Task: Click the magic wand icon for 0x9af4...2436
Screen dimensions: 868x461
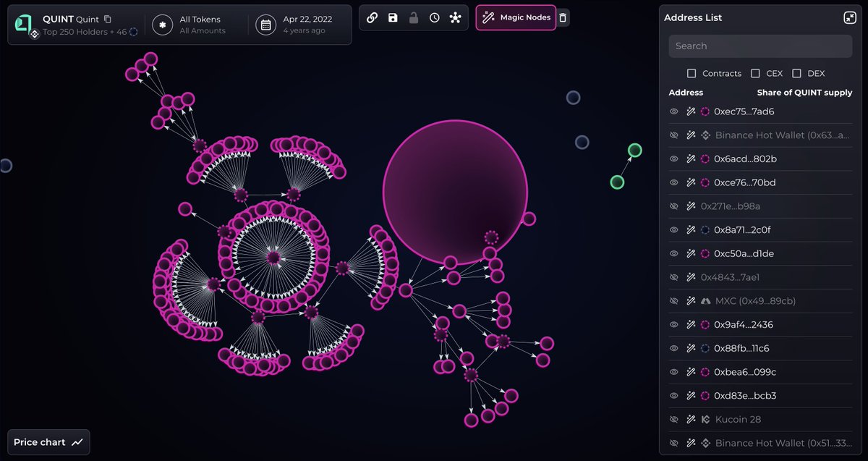Action: point(691,325)
